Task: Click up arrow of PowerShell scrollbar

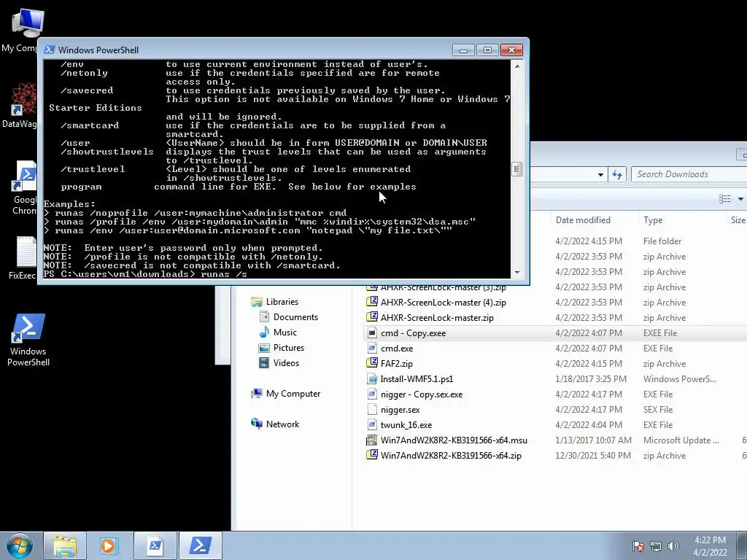Action: pyautogui.click(x=517, y=66)
